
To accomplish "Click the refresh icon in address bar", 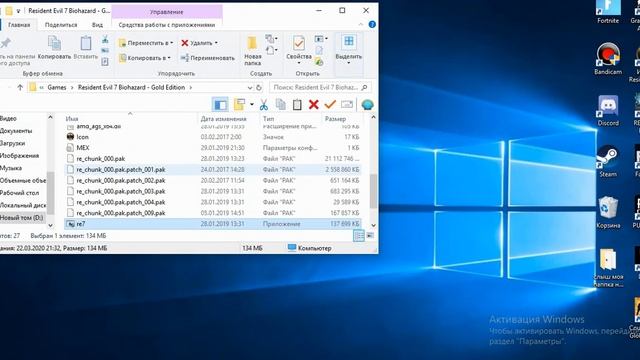I will click(259, 87).
